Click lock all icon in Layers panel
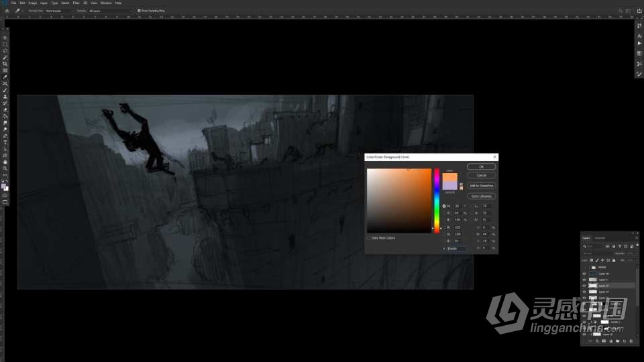The image size is (644, 362). click(614, 260)
